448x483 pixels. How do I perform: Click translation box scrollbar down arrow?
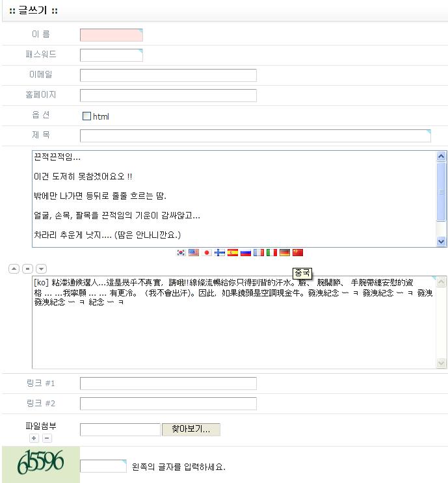click(x=441, y=363)
